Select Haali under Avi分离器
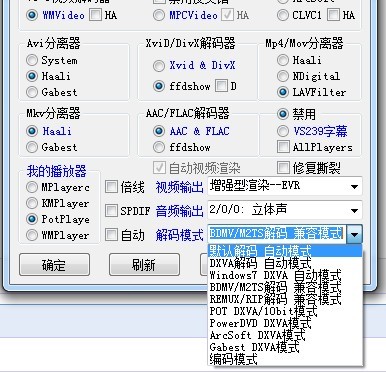Image resolution: width=386 pixels, height=372 pixels. coord(32,76)
